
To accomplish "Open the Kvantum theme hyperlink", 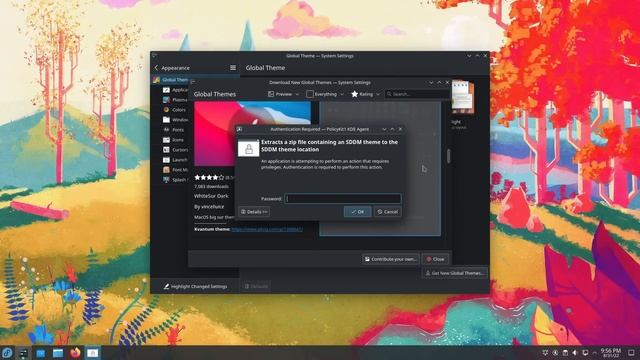I will (267, 229).
